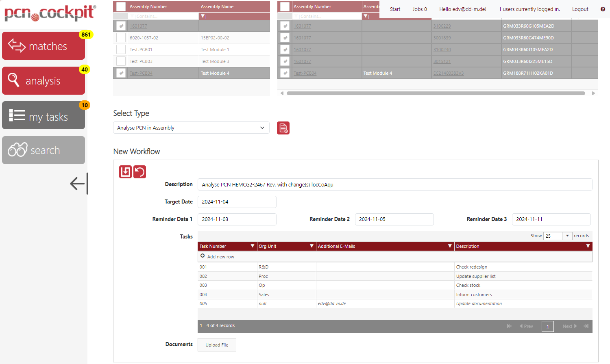Open filter on Description column
Viewport: 610px width, 364px height.
[x=588, y=246]
